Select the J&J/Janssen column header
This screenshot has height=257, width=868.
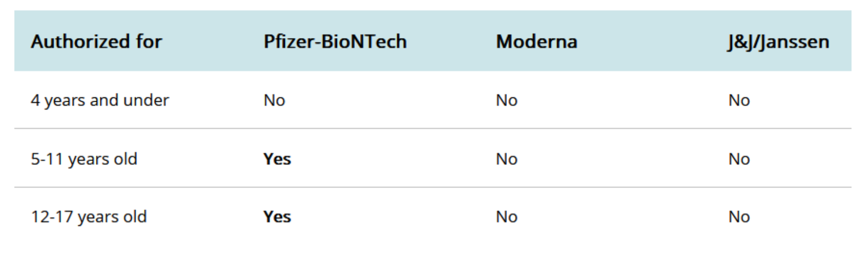(778, 41)
